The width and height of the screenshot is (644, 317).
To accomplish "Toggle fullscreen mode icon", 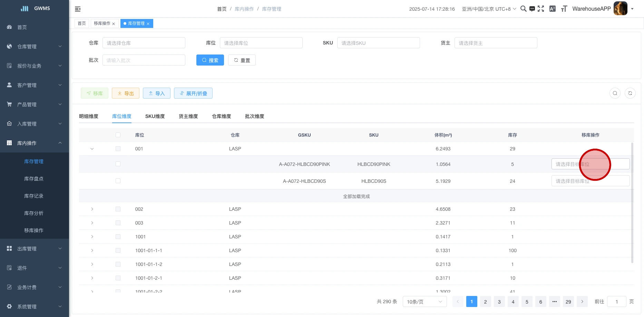I will pyautogui.click(x=541, y=9).
